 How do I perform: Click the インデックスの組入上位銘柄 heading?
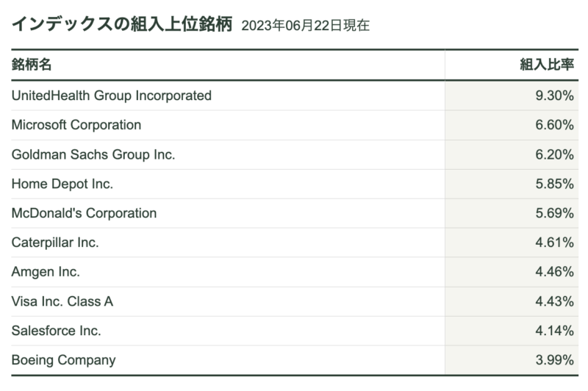point(121,24)
